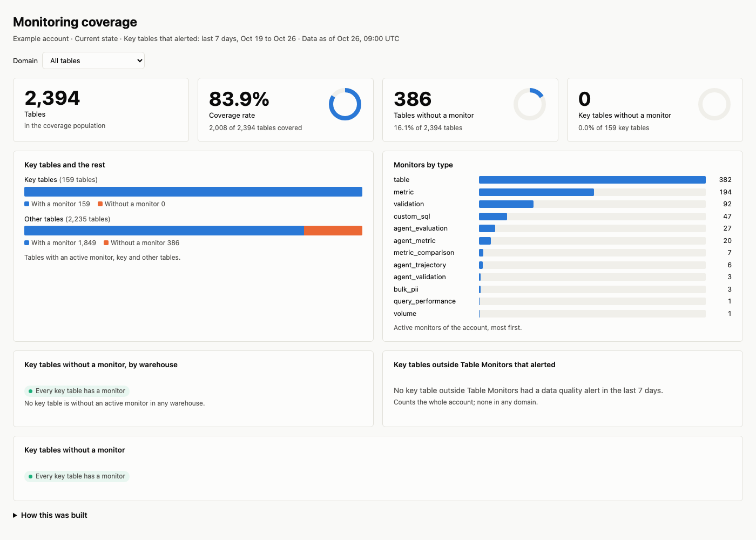Click the 382 count for table monitors
Screen dimensions: 756x540
click(725, 180)
